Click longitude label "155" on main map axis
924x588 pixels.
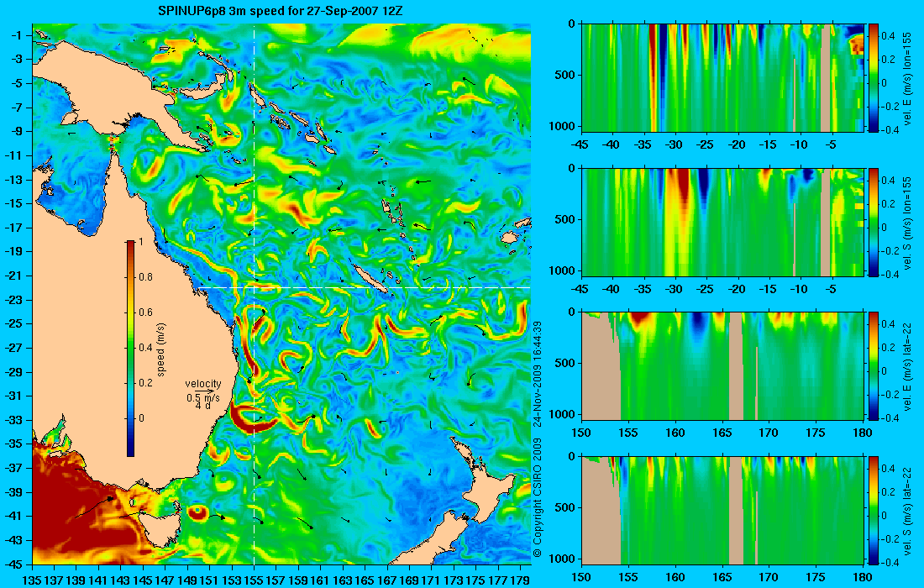(254, 581)
